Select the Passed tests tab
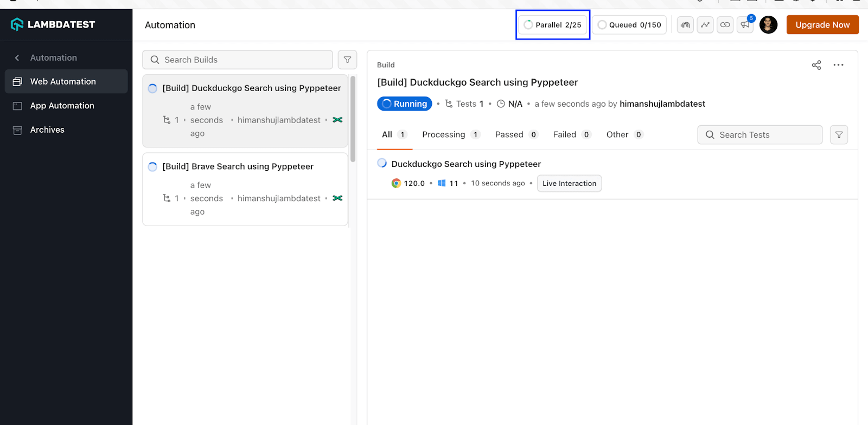 509,135
